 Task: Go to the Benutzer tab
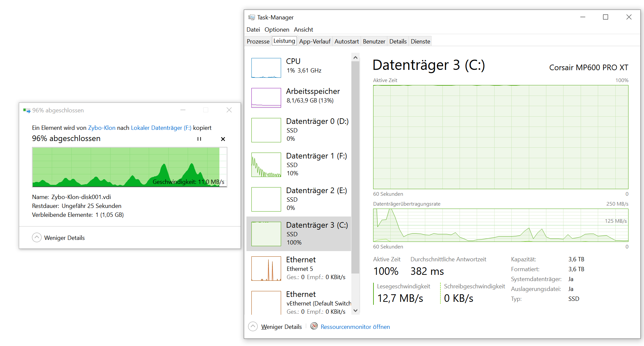[374, 42]
